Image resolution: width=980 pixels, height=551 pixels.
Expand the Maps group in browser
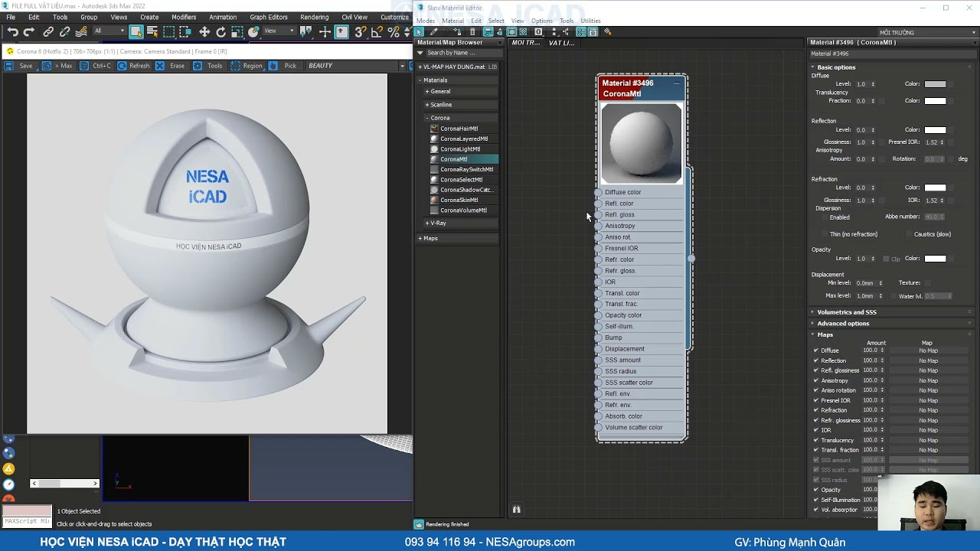[420, 239]
